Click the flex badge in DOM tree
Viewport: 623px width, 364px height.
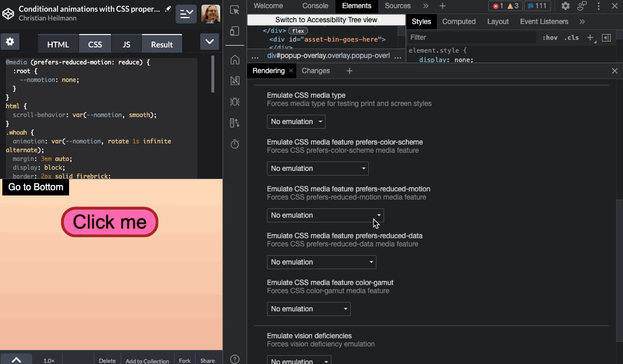tap(298, 30)
